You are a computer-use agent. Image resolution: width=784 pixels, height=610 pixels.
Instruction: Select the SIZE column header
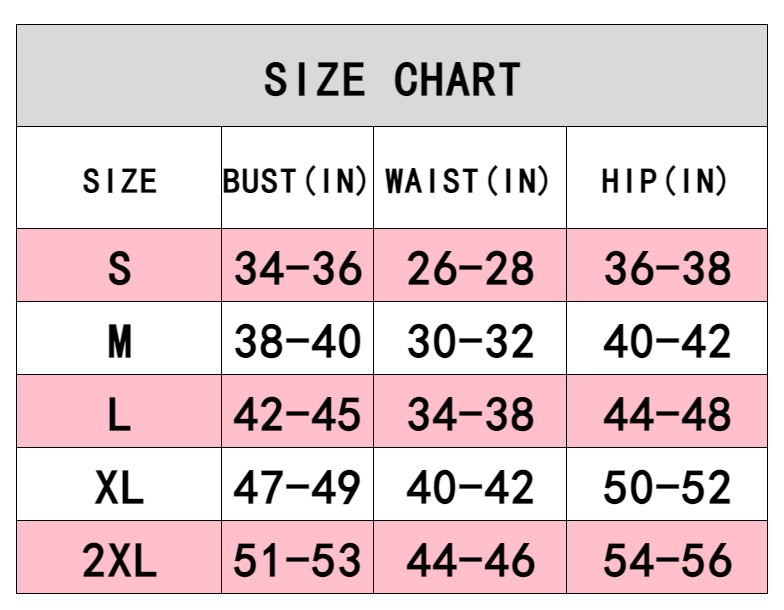pos(119,181)
